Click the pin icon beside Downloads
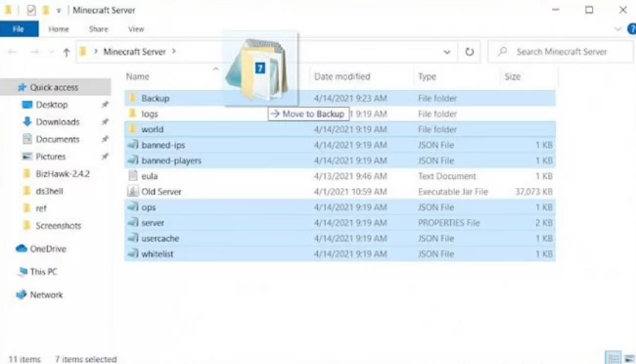Viewport: 636px width, 364px height. [x=105, y=121]
